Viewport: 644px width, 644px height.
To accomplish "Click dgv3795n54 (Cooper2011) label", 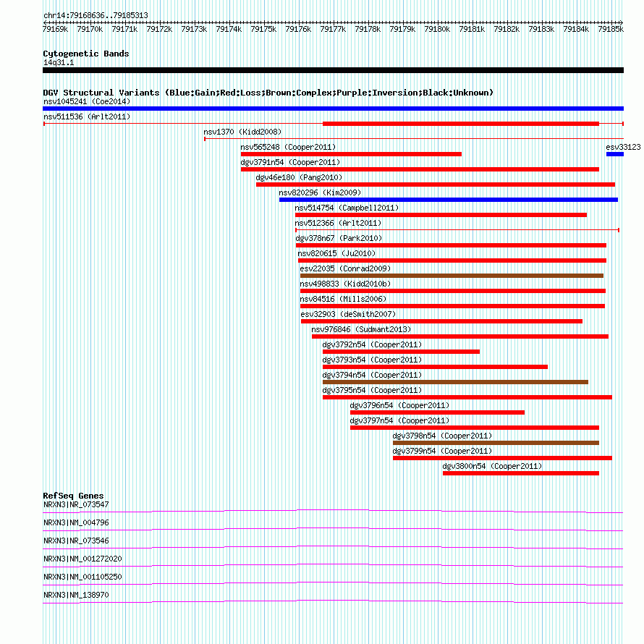I will point(372,390).
